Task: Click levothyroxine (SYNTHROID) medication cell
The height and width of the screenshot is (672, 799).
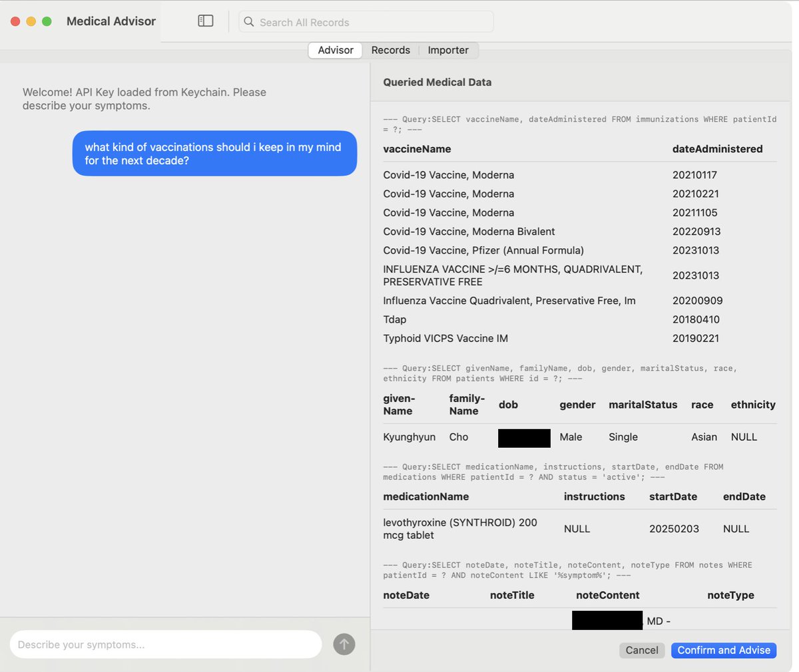Action: [x=460, y=529]
